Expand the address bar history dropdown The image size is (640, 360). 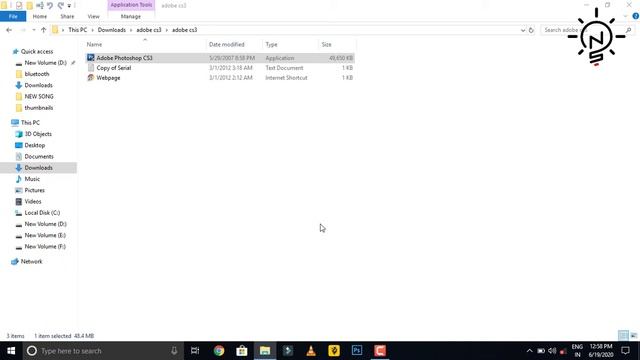(x=523, y=30)
